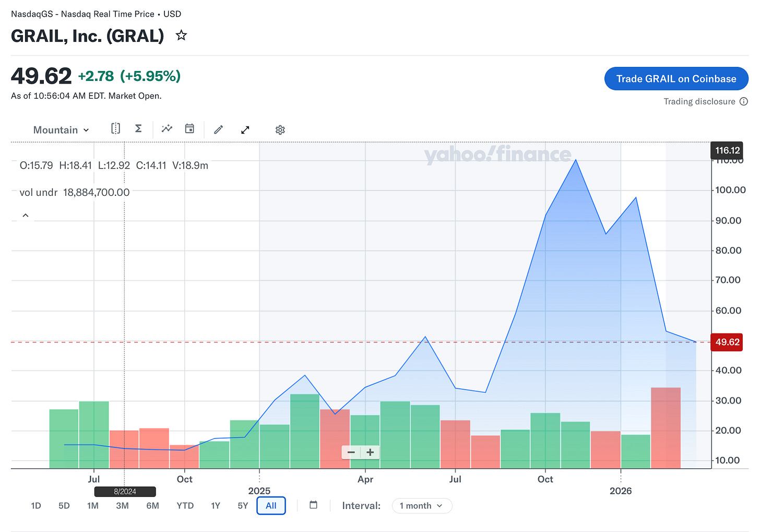Viewport: 760px width, 532px height.
Task: Click the tallest red volume bar at right
Action: click(x=666, y=428)
